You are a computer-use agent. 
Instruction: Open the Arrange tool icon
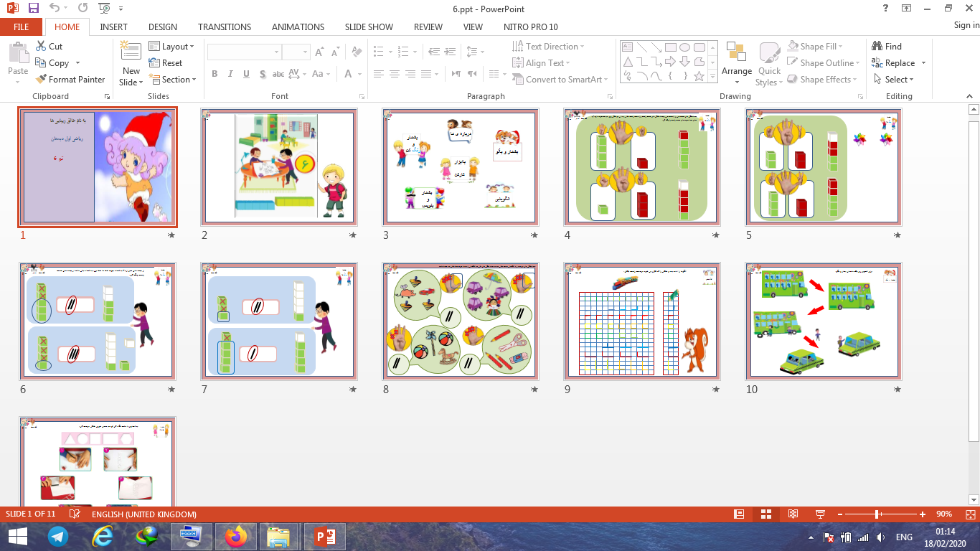(x=736, y=52)
